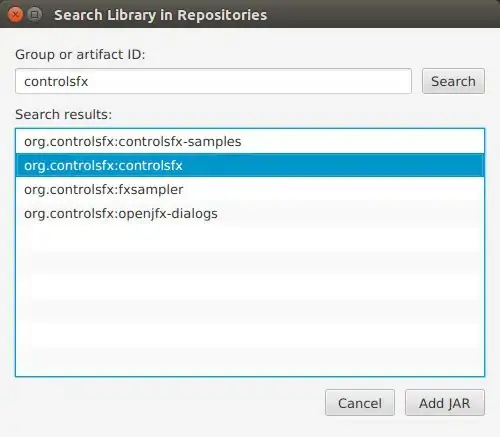Click blank space right of controlsfx-samples row
Screen dimensions: 500x437
(362, 142)
